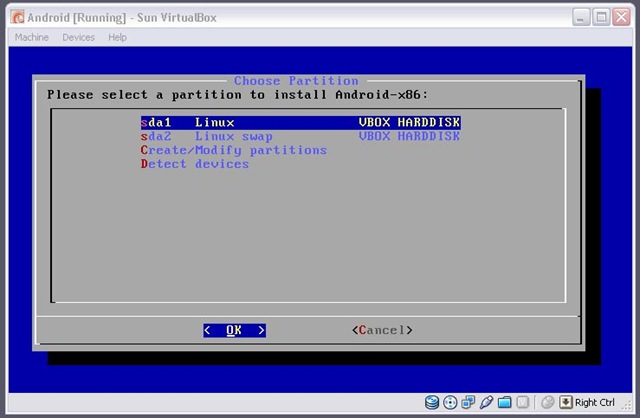Select the sda1 Linux partition row
Viewport: 640px width, 418px height.
click(300, 122)
